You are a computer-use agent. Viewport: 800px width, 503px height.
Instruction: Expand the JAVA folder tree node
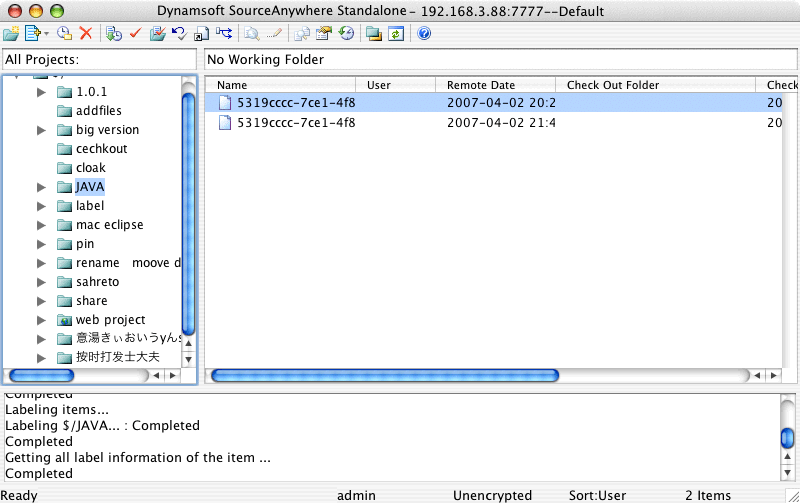pos(41,187)
